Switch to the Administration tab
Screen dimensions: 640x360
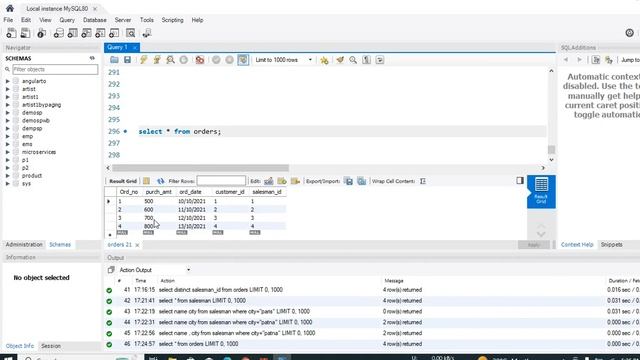click(x=24, y=244)
